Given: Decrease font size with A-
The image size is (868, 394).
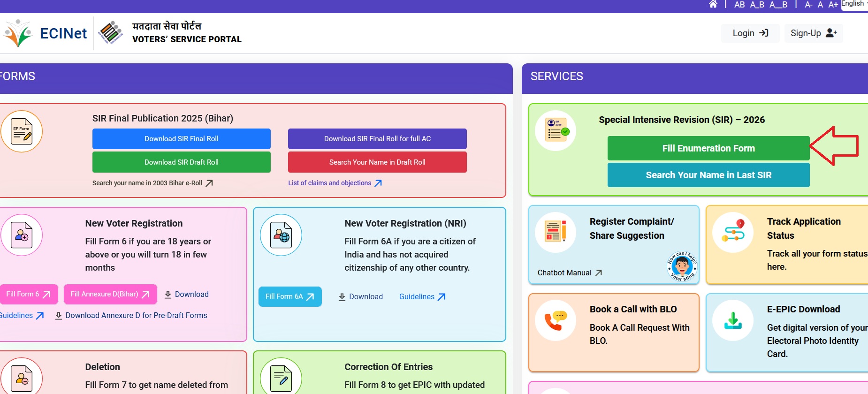Looking at the screenshot, I should pos(808,5).
